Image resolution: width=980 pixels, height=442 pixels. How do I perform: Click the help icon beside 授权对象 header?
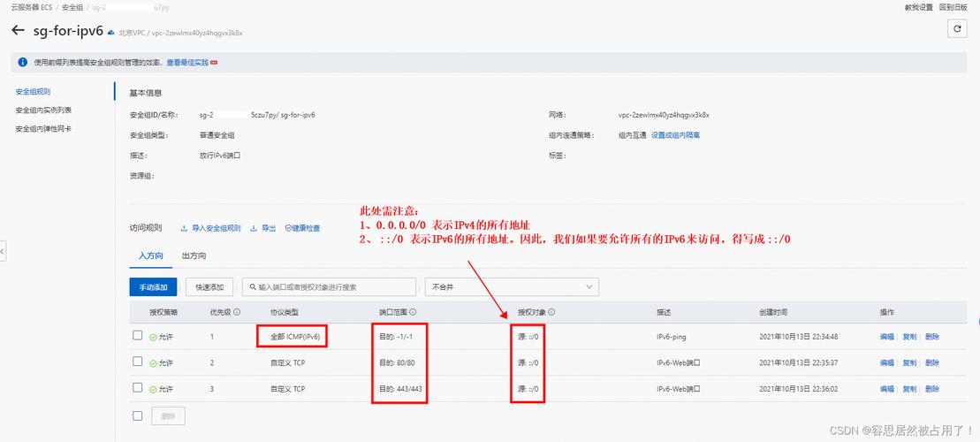pos(552,312)
